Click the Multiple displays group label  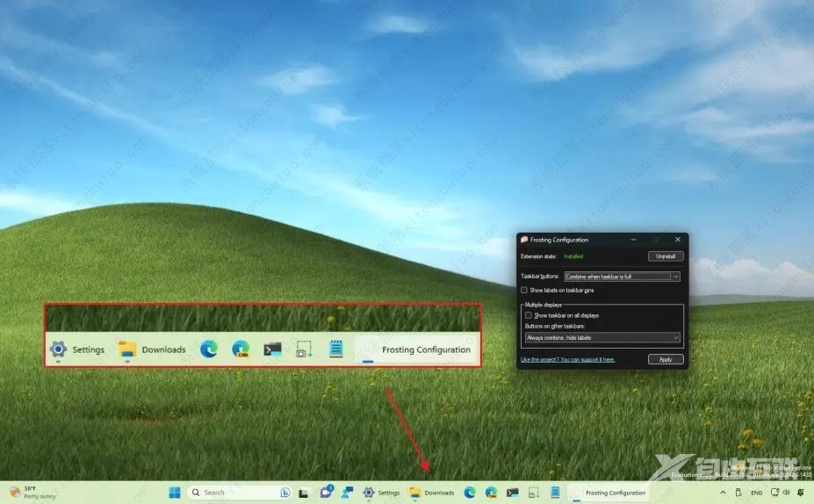[x=543, y=305]
